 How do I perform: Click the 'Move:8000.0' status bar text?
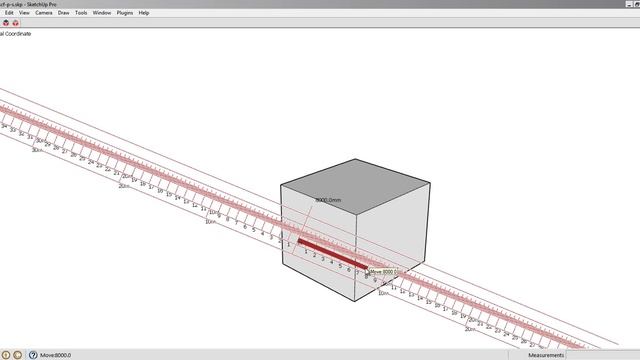pyautogui.click(x=56, y=355)
